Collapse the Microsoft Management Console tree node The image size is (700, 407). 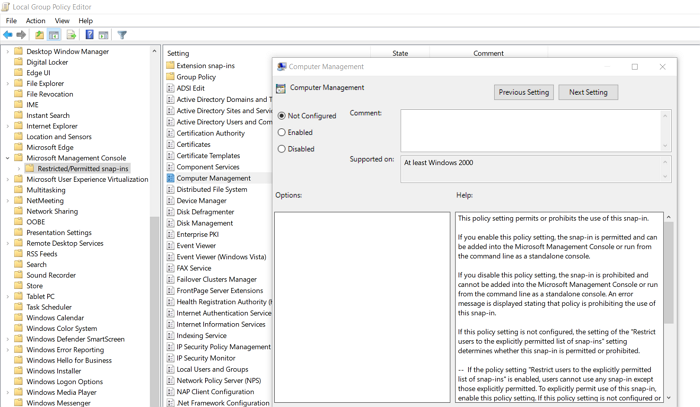coord(8,158)
